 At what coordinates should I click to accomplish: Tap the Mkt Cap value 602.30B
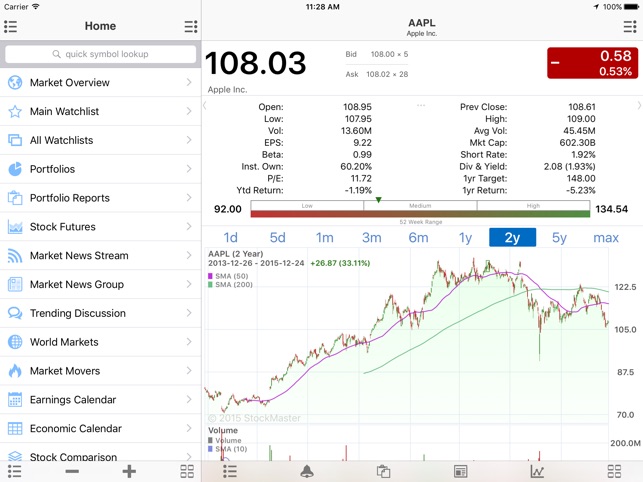tap(577, 143)
